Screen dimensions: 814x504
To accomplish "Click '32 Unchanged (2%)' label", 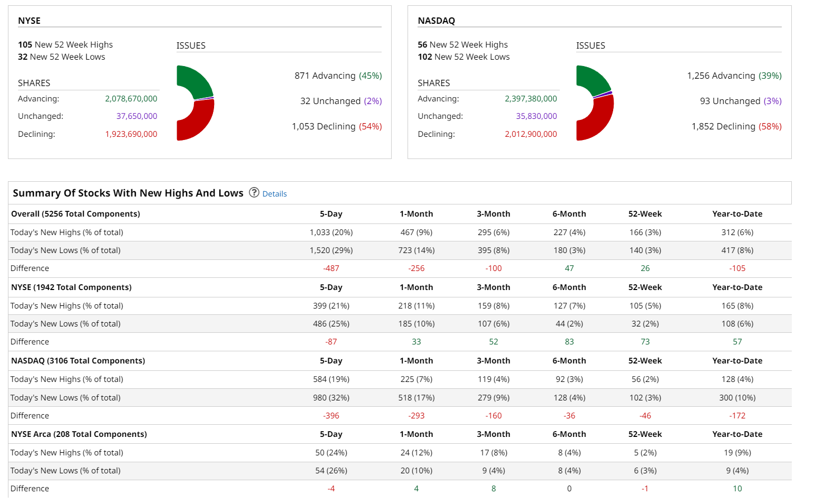I will tap(341, 101).
